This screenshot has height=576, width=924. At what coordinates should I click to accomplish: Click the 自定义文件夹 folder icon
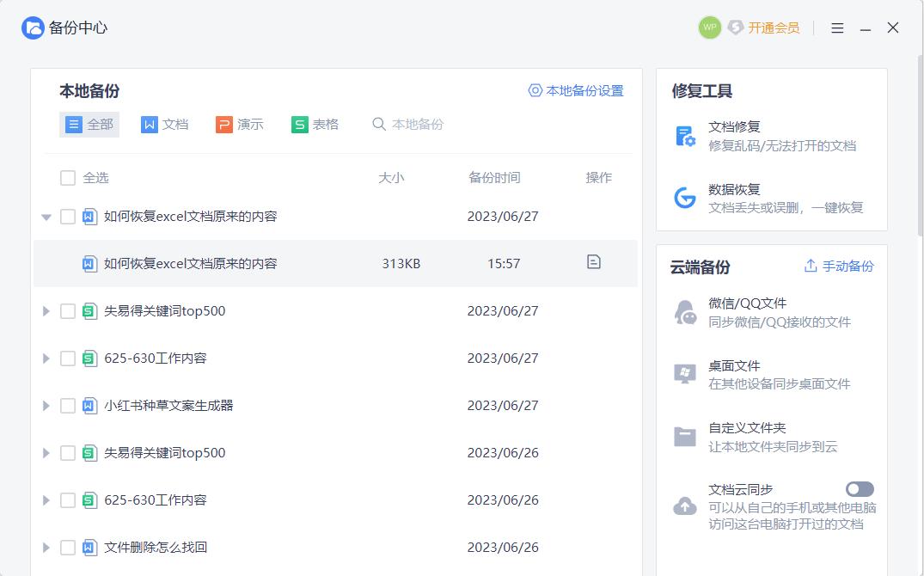(684, 435)
